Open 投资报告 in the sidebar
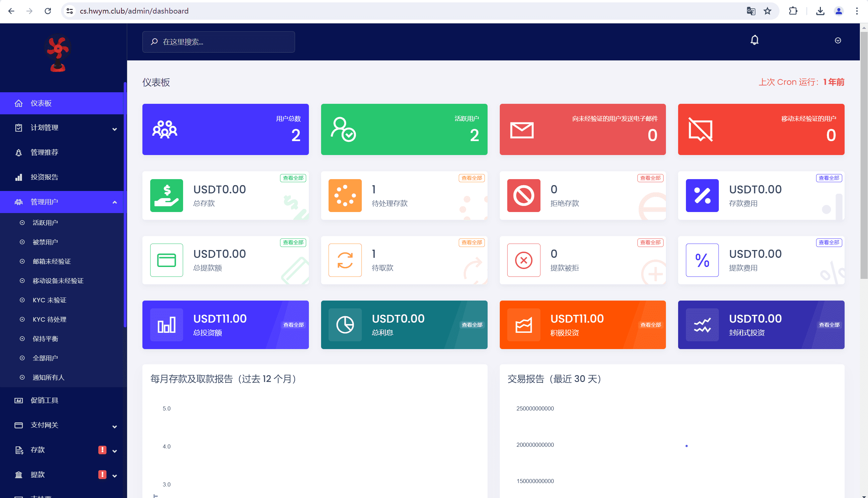 44,177
